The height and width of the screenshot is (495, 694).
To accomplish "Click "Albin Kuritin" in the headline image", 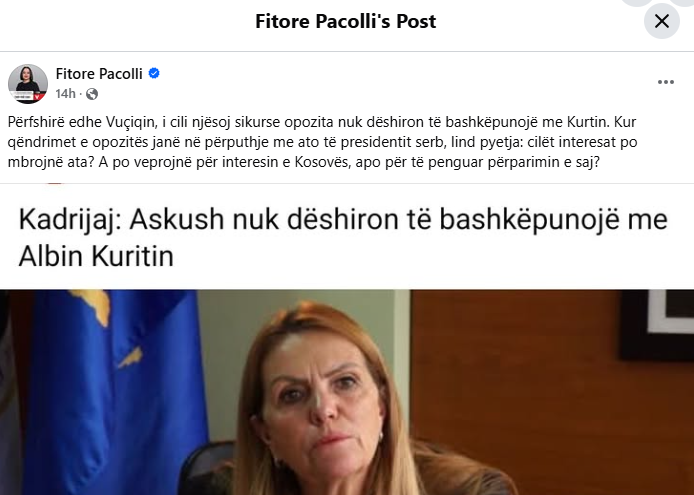I will click(x=96, y=256).
